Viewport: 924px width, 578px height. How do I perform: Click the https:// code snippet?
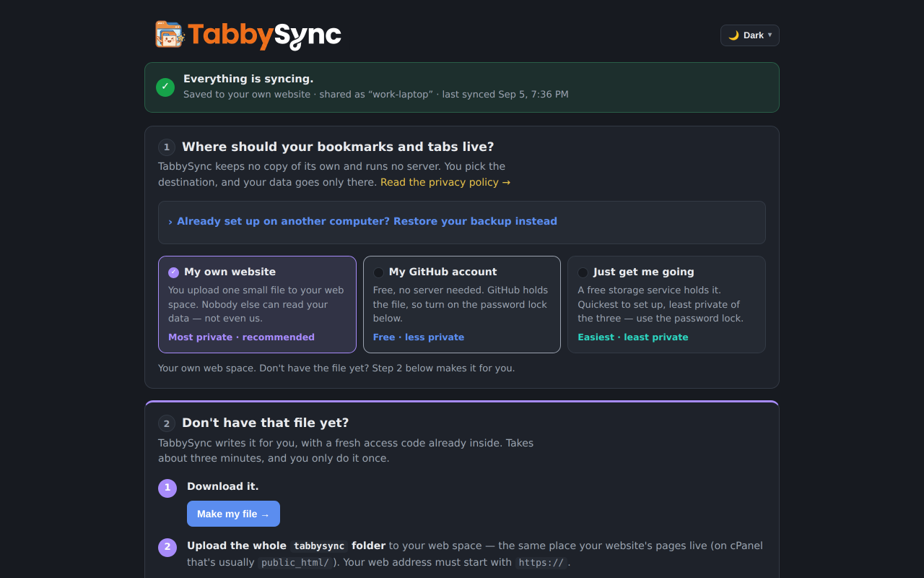pos(541,563)
